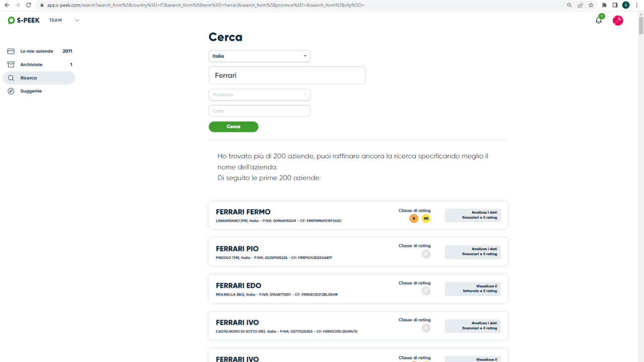Viewport: 644px width, 362px height.
Task: Open Chrome profile S avatar
Action: [626, 5]
